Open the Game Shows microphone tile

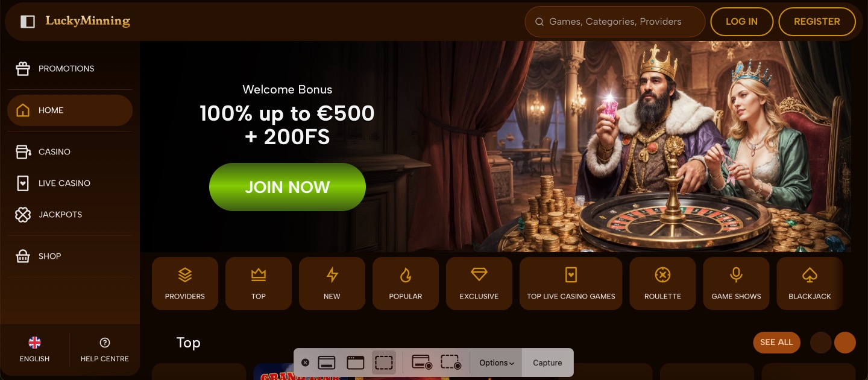click(736, 283)
